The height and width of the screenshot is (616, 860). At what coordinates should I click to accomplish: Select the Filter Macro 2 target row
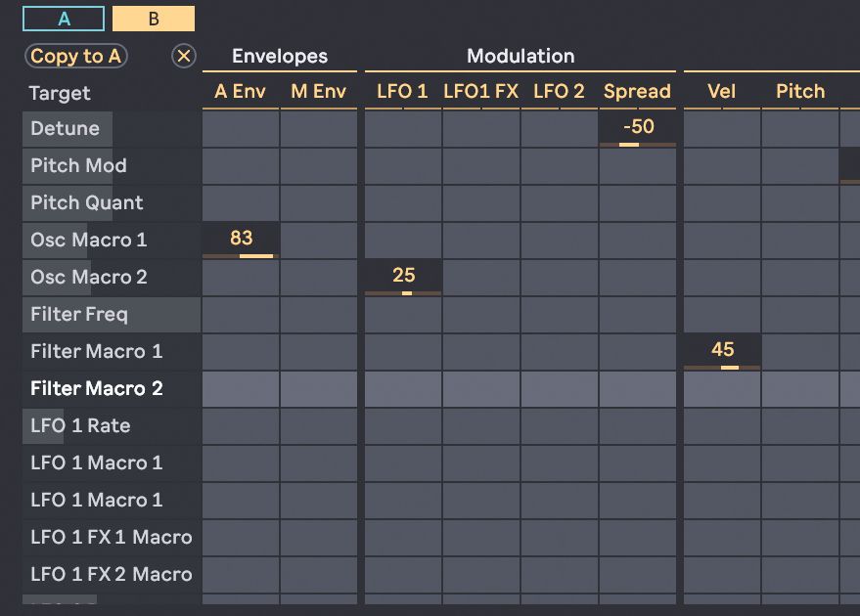(97, 388)
